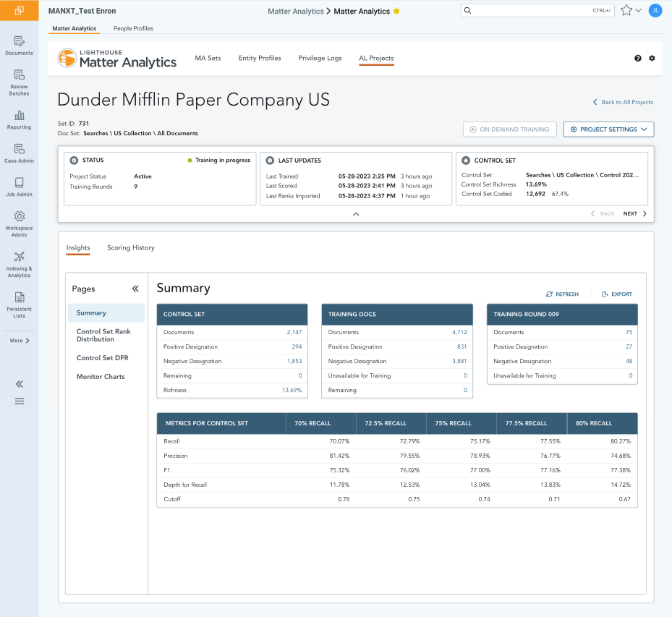672x617 pixels.
Task: Click Training Round 009 Negative Designation 48
Action: [x=629, y=361]
